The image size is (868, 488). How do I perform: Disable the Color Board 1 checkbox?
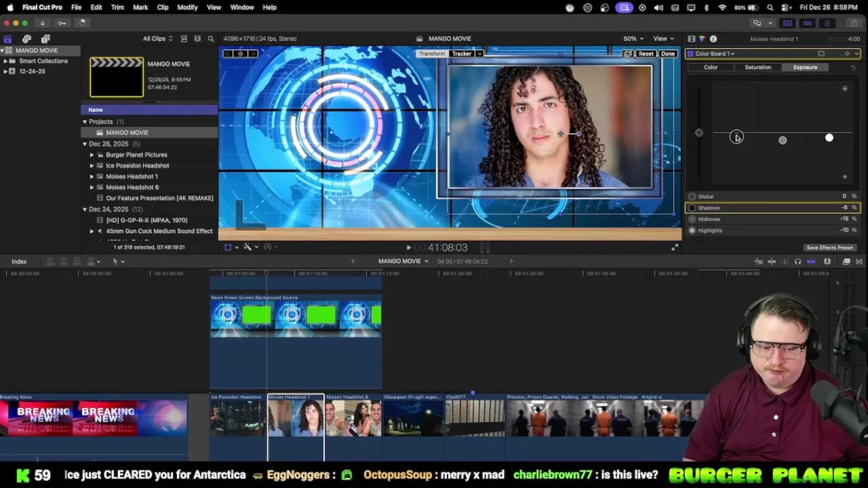click(690, 54)
